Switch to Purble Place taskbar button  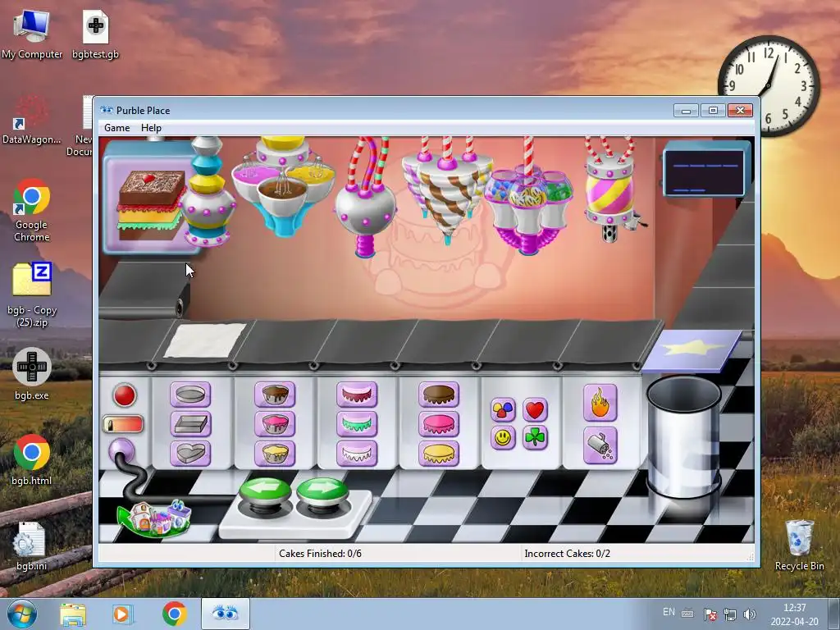[x=225, y=614]
